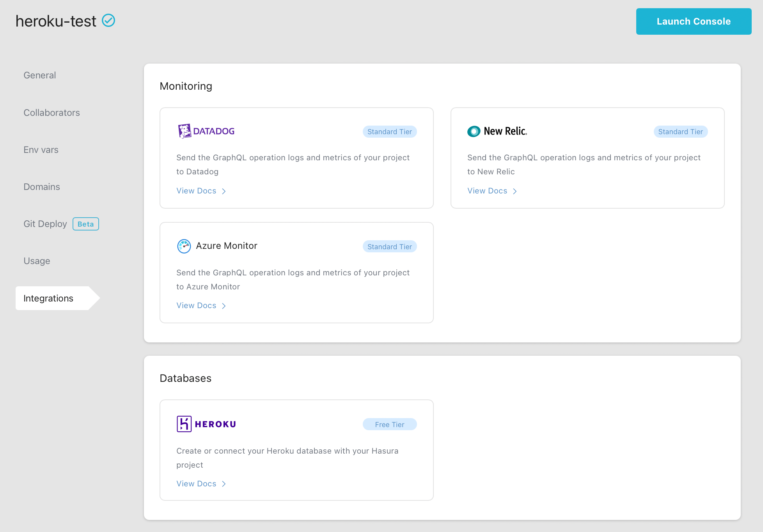Viewport: 763px width, 532px height.
Task: Open View Docs in the Heroku card
Action: click(196, 484)
